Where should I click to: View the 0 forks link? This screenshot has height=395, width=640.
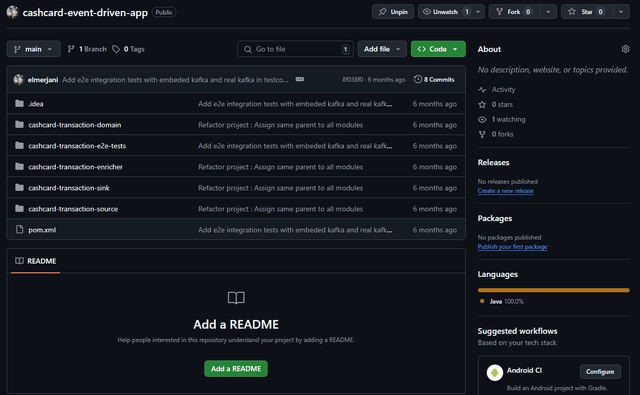tap(502, 134)
